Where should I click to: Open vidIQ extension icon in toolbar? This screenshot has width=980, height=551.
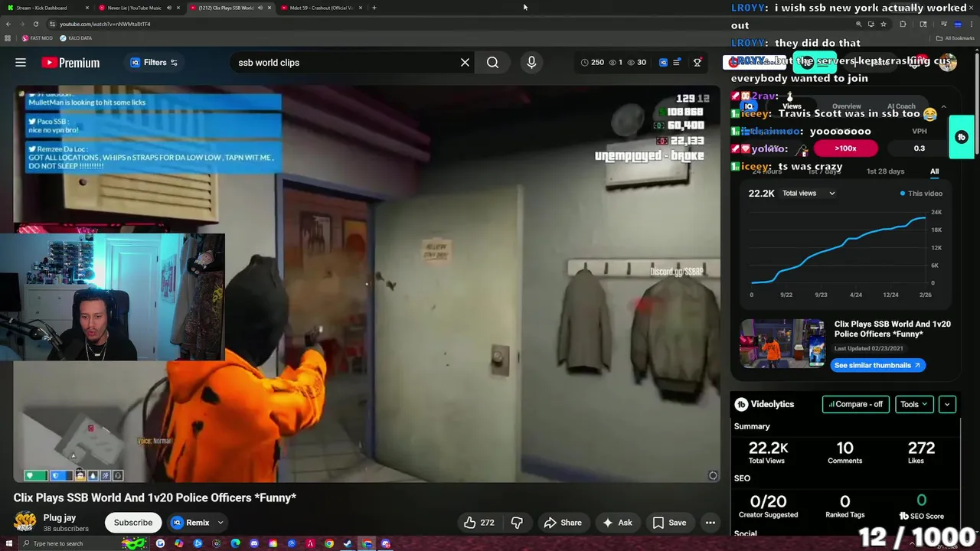click(663, 63)
